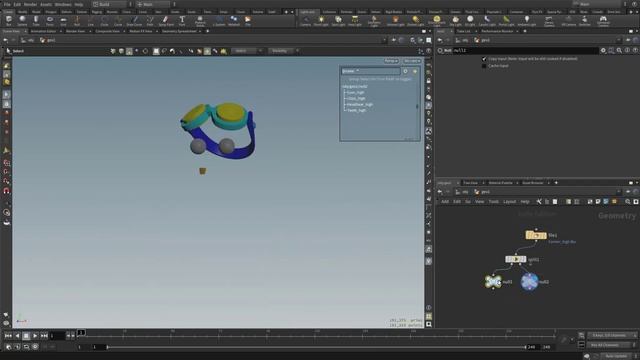Viewport: 640px width, 360px height.
Task: Click the magnifier icon in network editor toolbar
Action: (x=628, y=202)
